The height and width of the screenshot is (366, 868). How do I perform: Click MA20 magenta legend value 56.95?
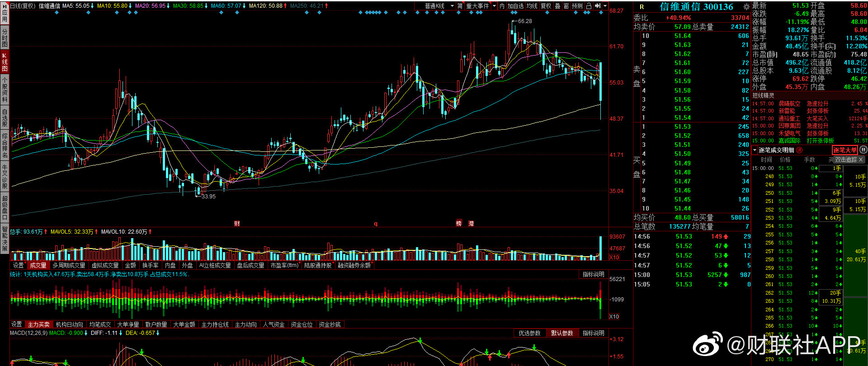159,6
